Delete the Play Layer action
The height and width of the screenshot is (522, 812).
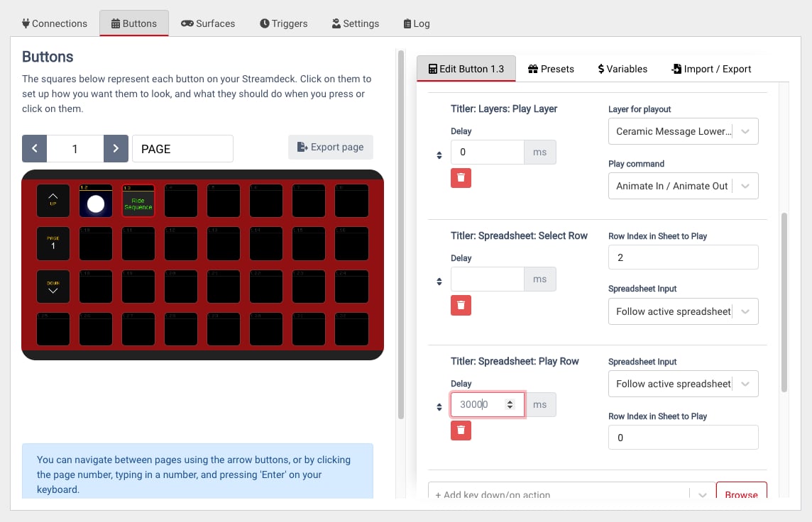(x=461, y=178)
